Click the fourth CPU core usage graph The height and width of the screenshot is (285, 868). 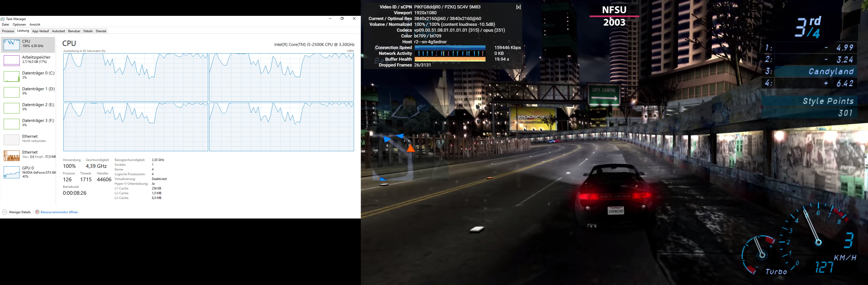(x=282, y=127)
